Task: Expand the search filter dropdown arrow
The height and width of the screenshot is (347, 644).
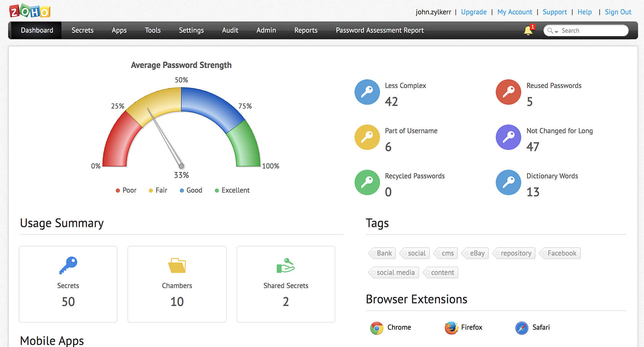Action: tap(556, 32)
